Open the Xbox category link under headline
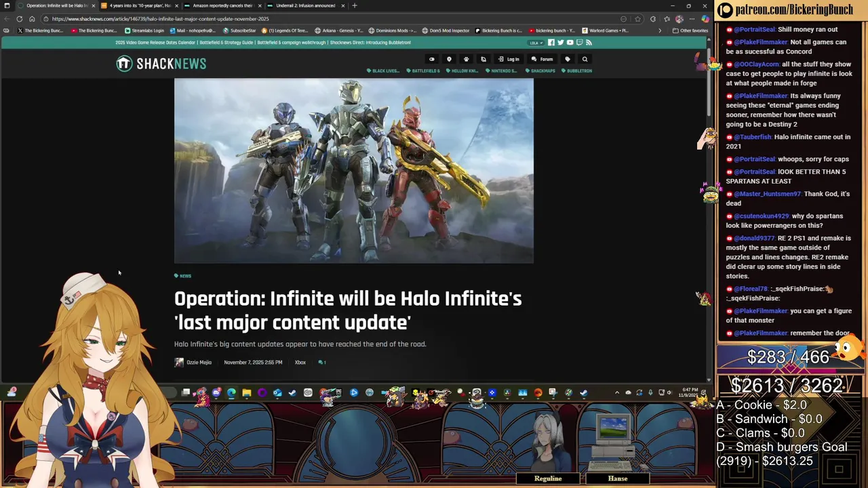 click(300, 363)
